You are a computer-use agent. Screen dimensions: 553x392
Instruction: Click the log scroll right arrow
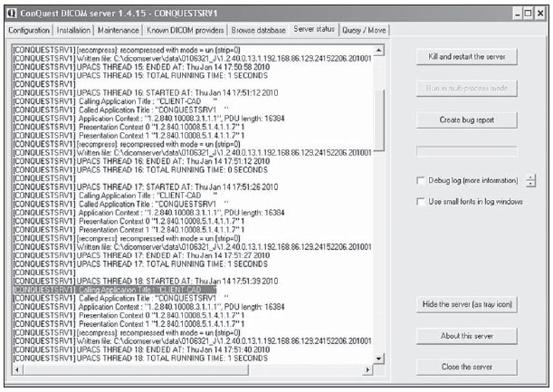pos(367,369)
